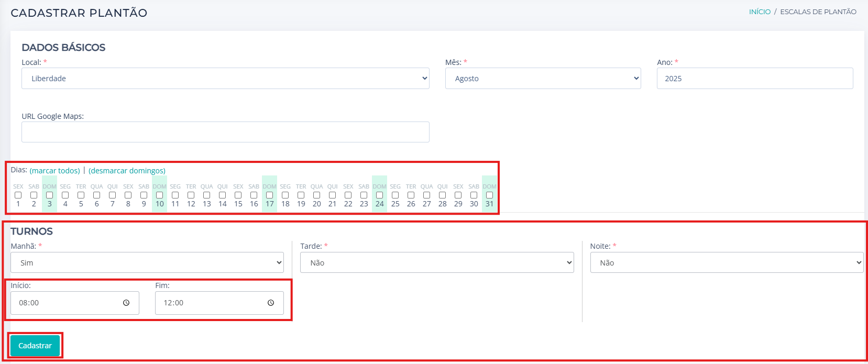Viewport: 868px width, 364px height.
Task: Toggle day 20 checkbox
Action: pyautogui.click(x=317, y=195)
